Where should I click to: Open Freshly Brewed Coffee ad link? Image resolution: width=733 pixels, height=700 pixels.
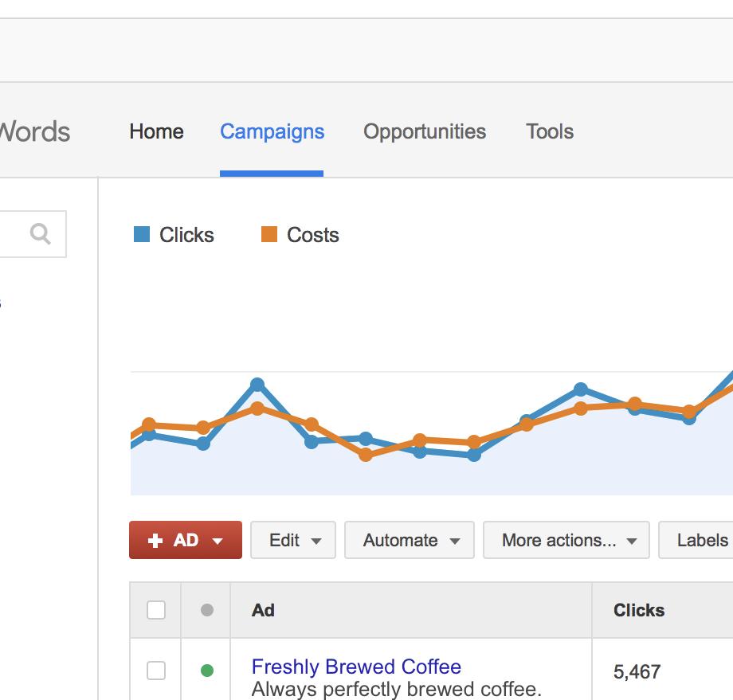356,667
